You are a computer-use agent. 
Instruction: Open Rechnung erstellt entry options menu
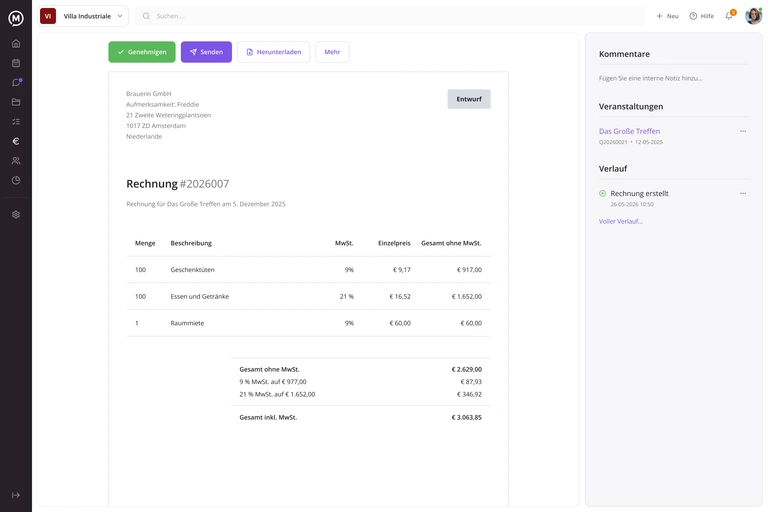743,194
